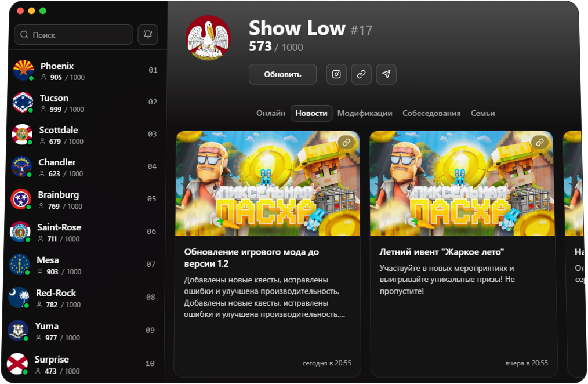588x384 pixels.
Task: Click the Phoenix server flag icon
Action: click(23, 70)
